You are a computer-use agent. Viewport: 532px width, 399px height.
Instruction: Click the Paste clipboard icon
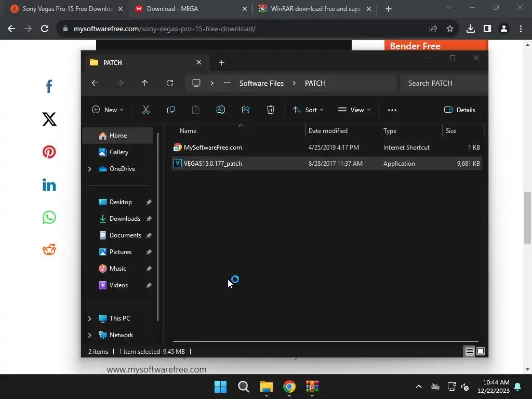click(x=196, y=110)
